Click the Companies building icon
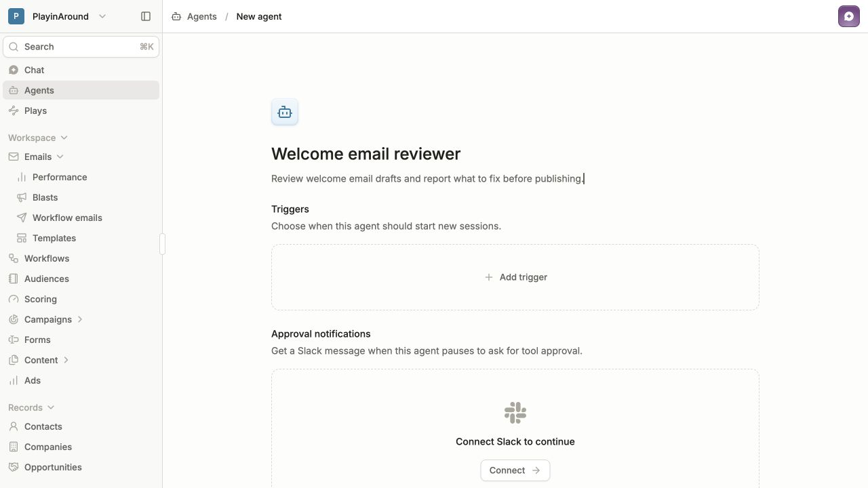Image resolution: width=868 pixels, height=488 pixels. coord(14,447)
